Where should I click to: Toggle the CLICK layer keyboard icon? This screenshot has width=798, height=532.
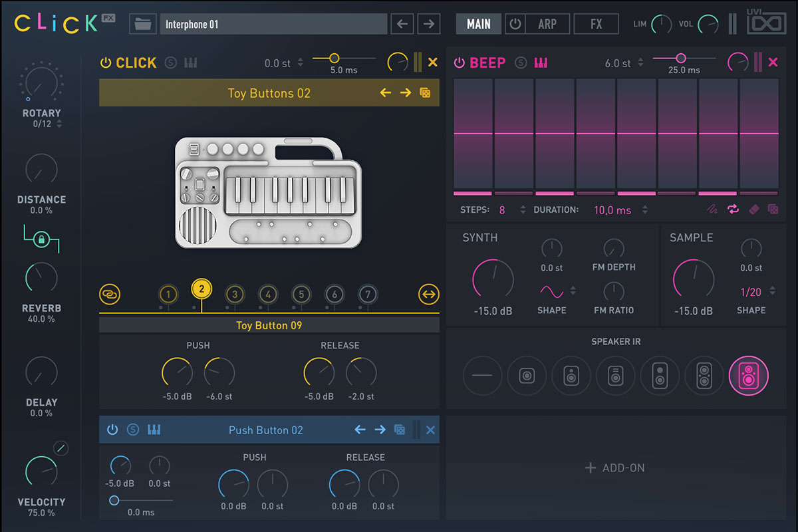[192, 63]
